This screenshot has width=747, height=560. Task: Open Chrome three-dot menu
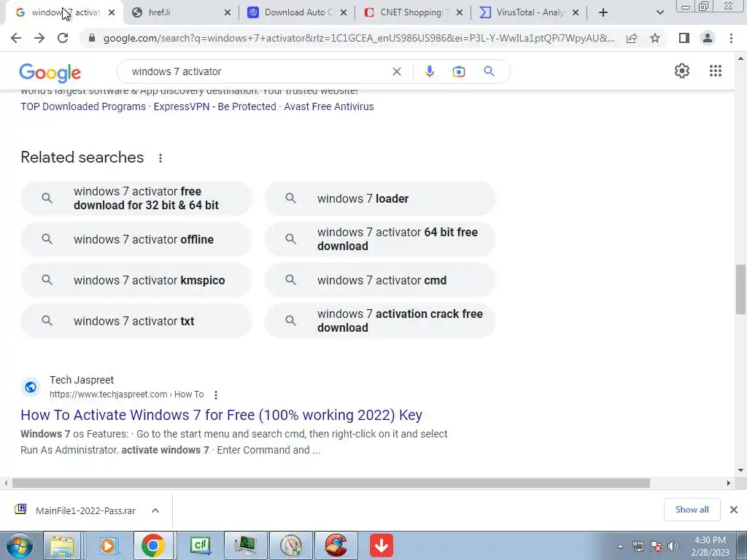point(731,38)
